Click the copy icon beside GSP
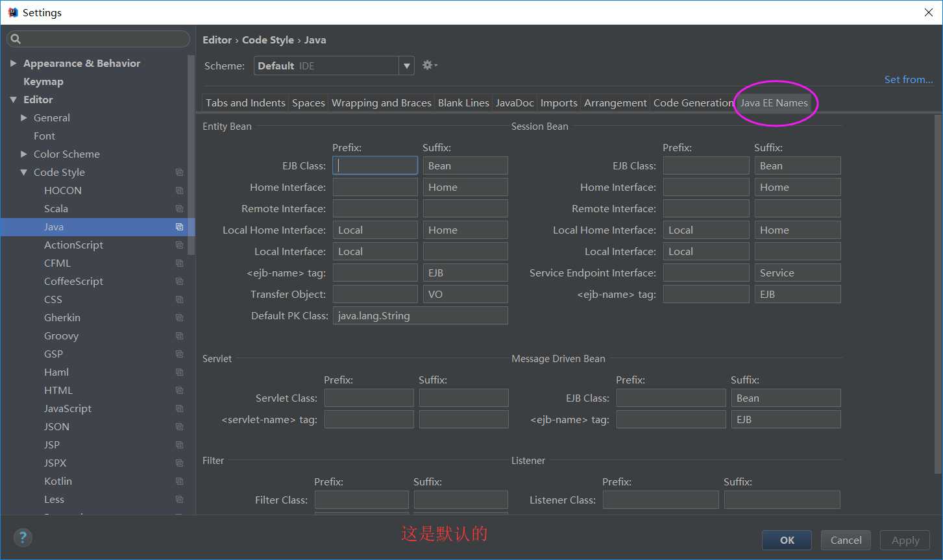 180,354
